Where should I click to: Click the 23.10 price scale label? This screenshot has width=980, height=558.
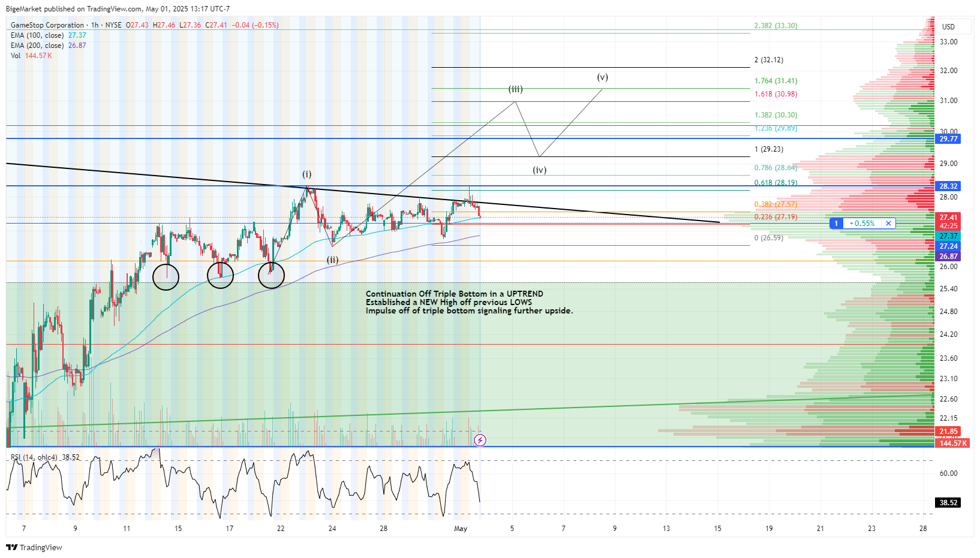(x=948, y=379)
